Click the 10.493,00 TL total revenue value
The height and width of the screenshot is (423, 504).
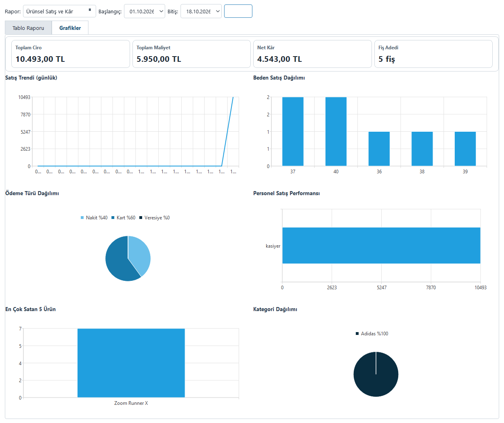point(40,59)
